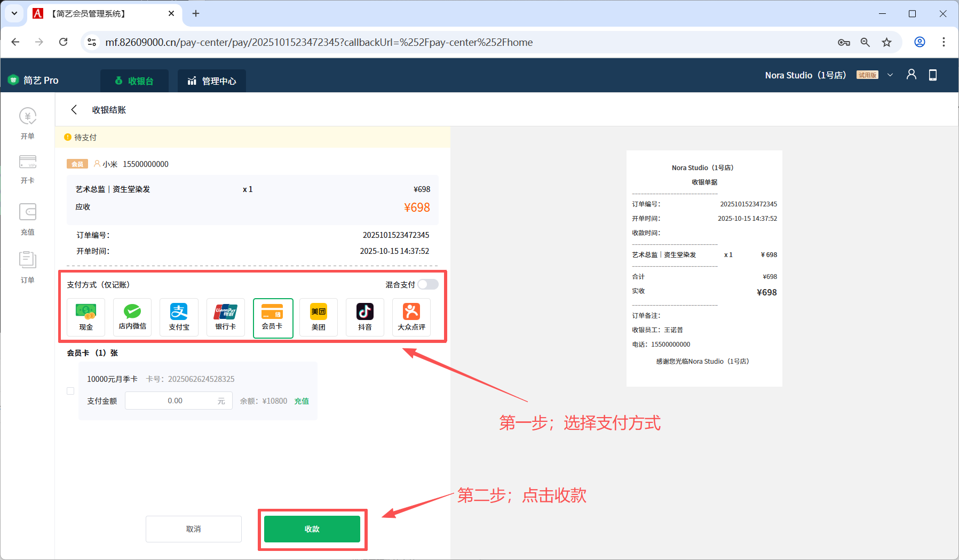Enable the 混合支付 mixed payment switch
The width and height of the screenshot is (959, 560).
[x=427, y=284]
